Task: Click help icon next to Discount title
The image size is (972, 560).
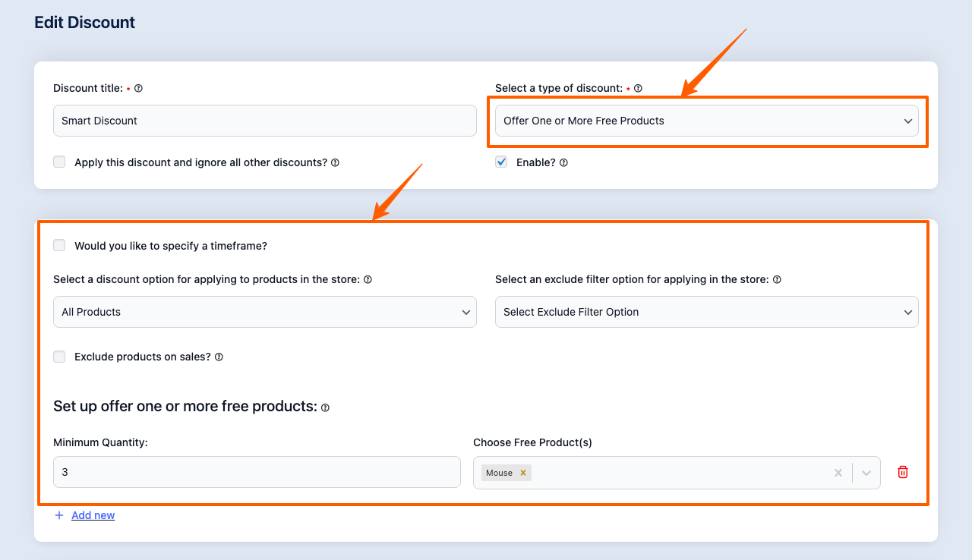Action: click(x=138, y=89)
